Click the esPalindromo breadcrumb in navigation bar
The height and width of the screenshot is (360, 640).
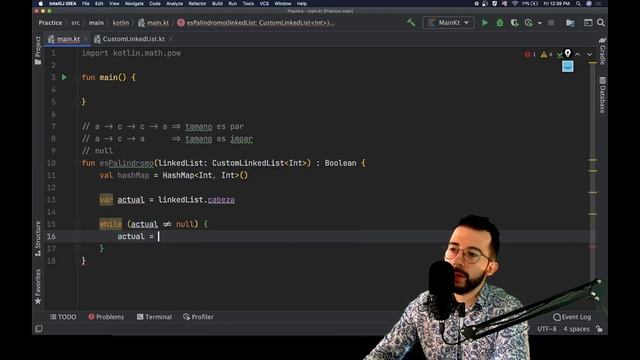[256, 23]
